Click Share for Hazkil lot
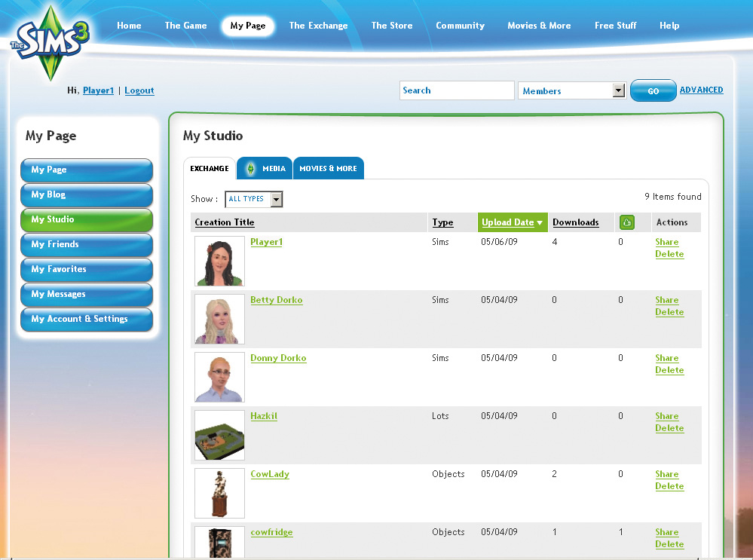The height and width of the screenshot is (560, 753). [666, 416]
